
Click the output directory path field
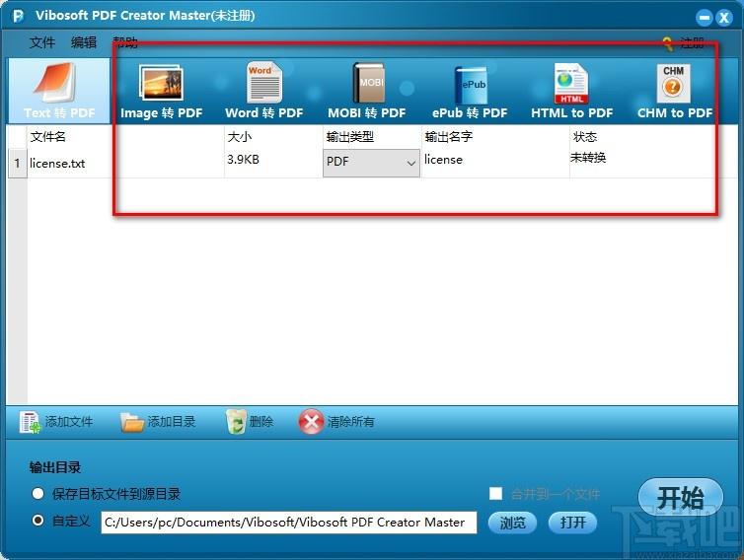[289, 523]
